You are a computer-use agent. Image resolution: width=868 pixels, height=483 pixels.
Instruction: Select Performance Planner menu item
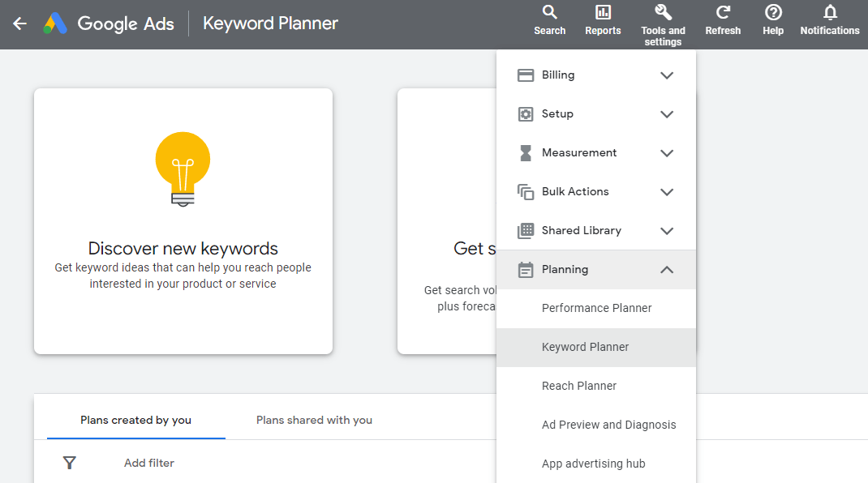click(596, 308)
